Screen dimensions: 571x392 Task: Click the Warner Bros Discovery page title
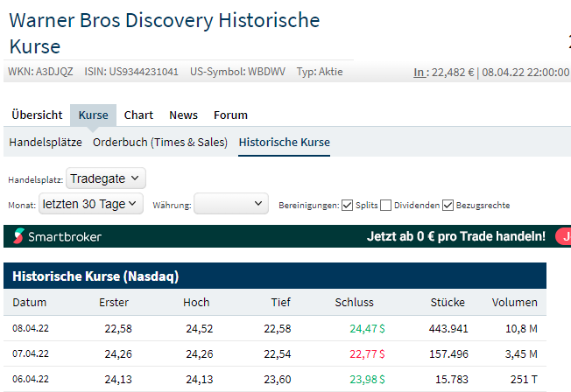point(165,33)
